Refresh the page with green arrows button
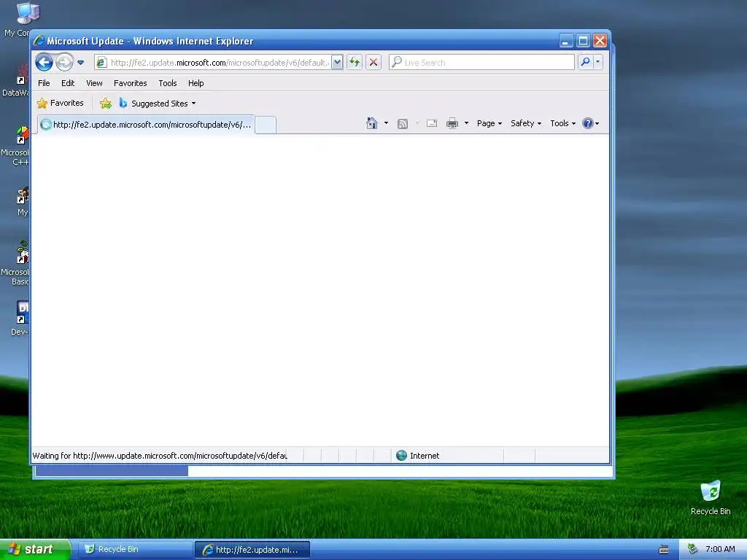 tap(355, 63)
